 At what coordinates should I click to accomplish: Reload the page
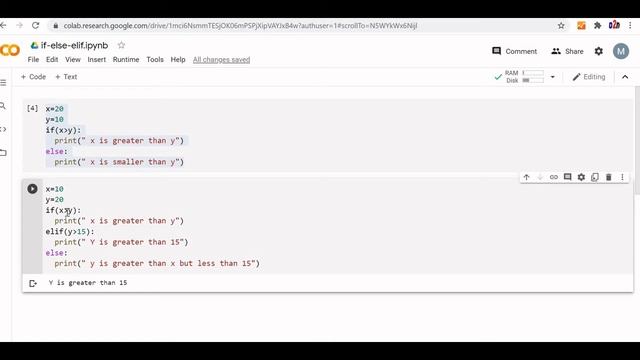pyautogui.click(x=36, y=25)
